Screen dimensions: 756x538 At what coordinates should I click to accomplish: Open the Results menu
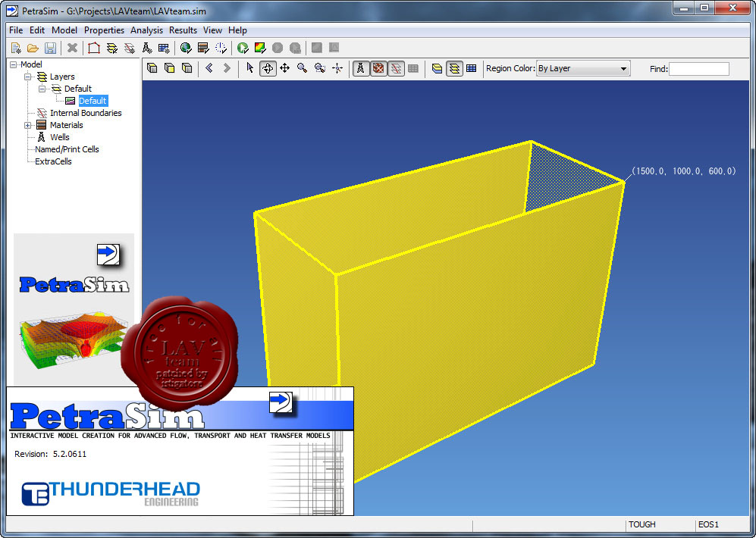coord(183,30)
